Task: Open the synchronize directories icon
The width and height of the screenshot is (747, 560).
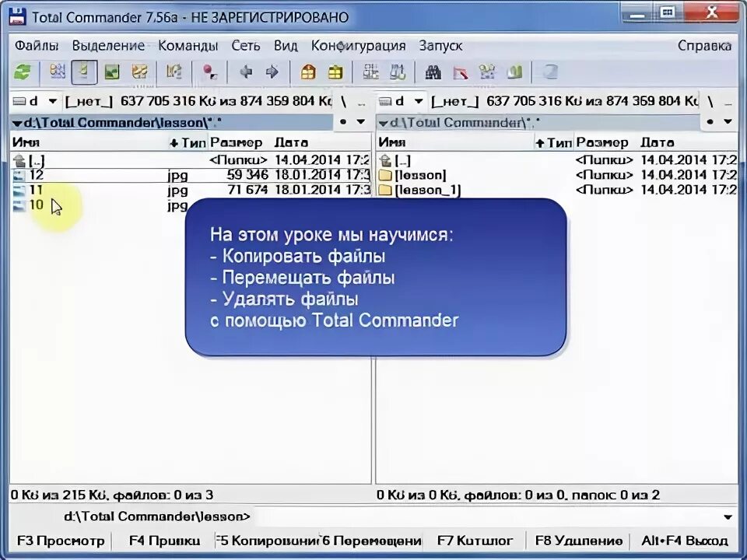Action: [487, 72]
